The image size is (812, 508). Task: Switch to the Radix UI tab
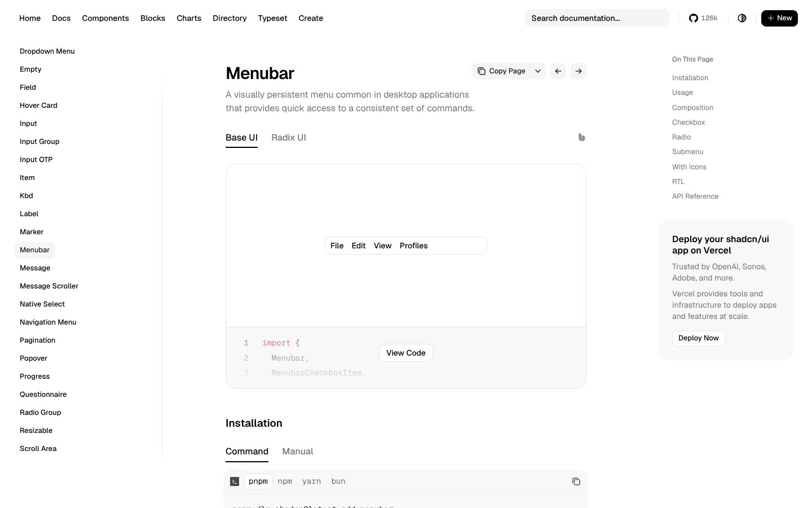point(289,138)
